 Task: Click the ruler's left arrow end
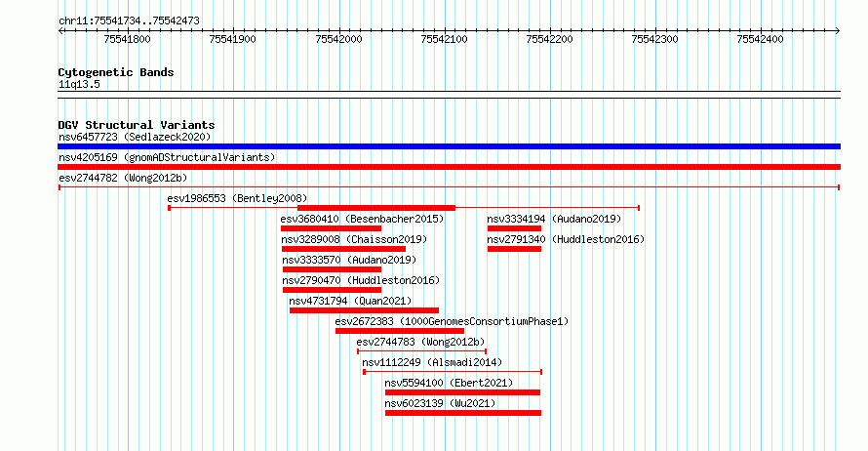click(60, 31)
